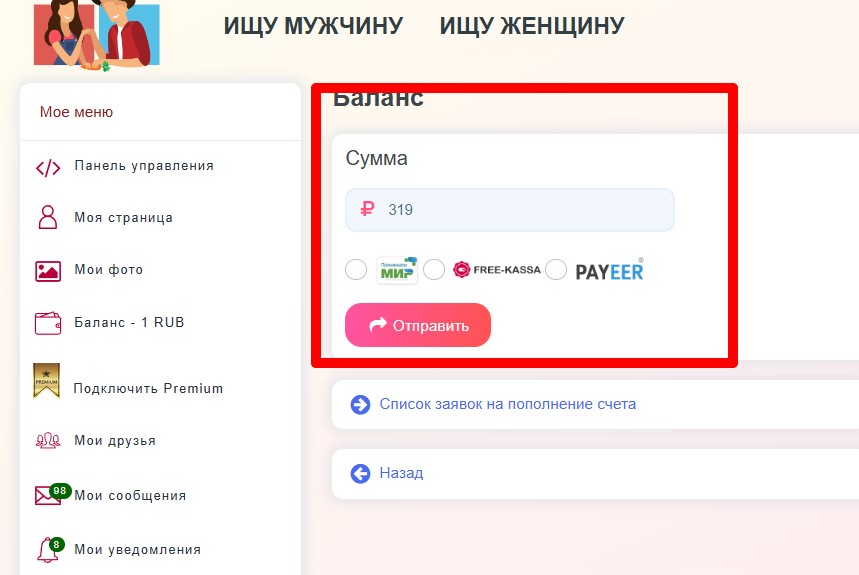Screen dimensions: 859x575
Task: Select the FREE-KASSA radio button
Action: (x=434, y=269)
